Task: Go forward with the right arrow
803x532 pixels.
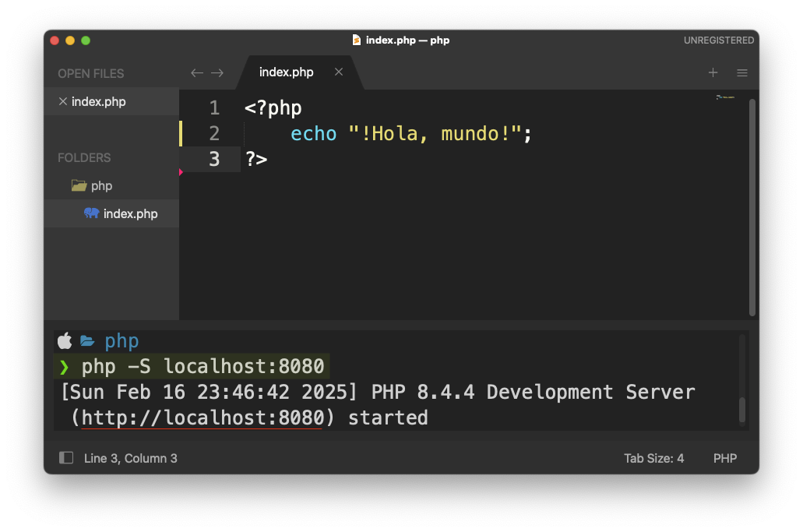Action: (x=217, y=72)
